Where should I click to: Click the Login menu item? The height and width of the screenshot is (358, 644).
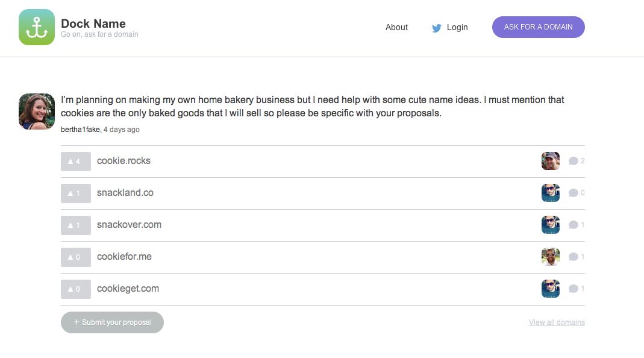click(457, 27)
